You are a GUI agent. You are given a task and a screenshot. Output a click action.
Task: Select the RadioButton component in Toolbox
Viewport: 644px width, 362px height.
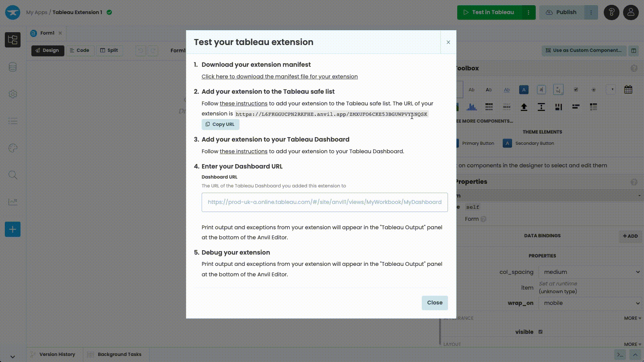594,90
